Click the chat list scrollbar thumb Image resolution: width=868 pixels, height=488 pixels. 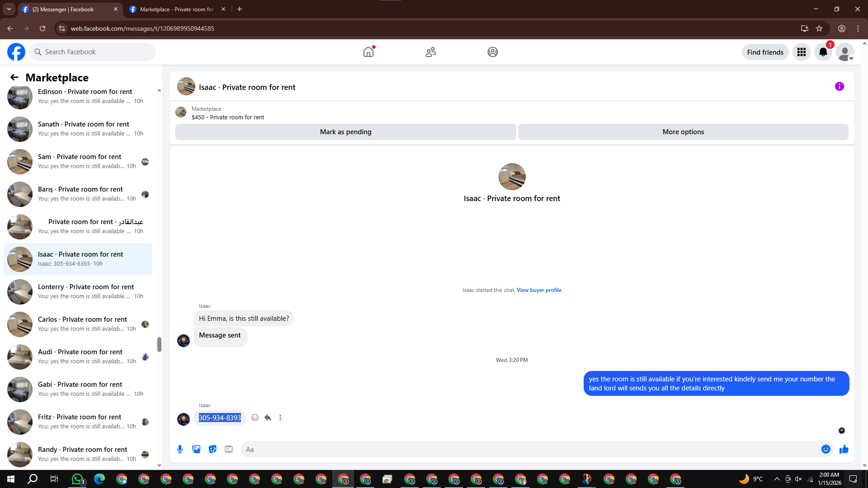159,344
